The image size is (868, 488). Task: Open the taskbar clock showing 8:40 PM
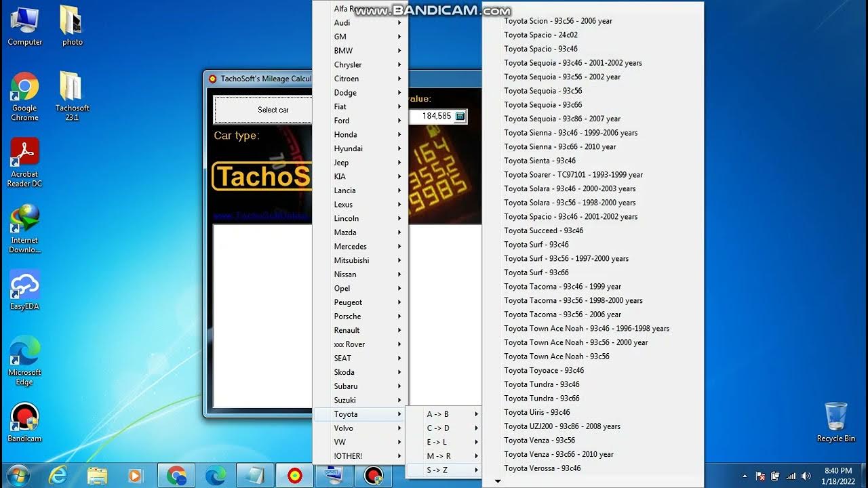coord(838,476)
